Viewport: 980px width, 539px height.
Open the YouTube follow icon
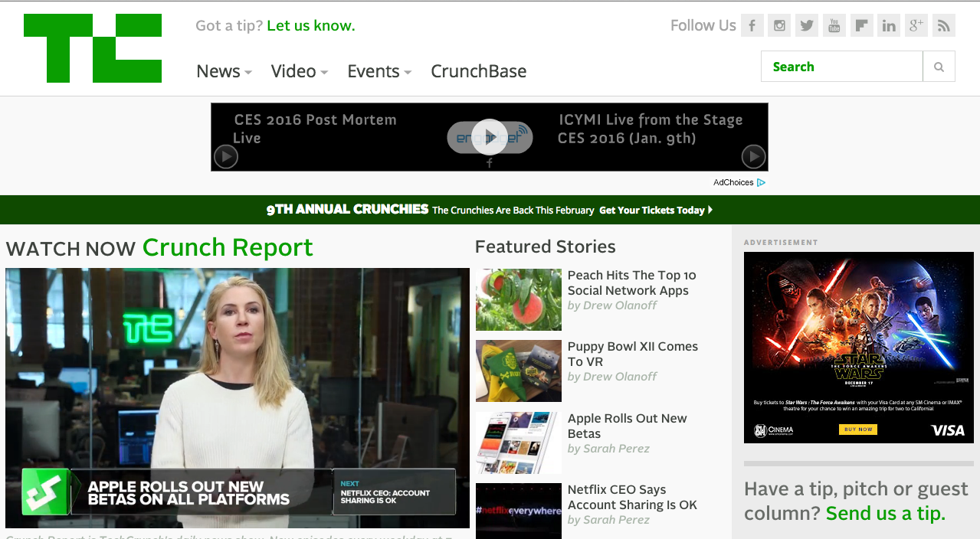[x=834, y=25]
